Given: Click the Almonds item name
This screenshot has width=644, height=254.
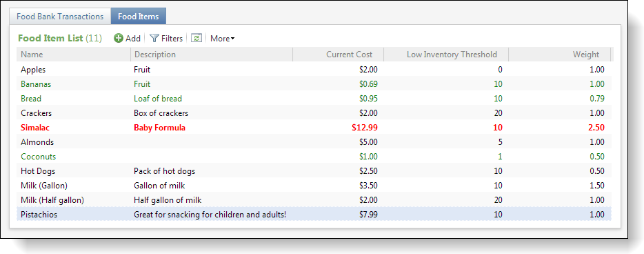Looking at the screenshot, I should (37, 142).
